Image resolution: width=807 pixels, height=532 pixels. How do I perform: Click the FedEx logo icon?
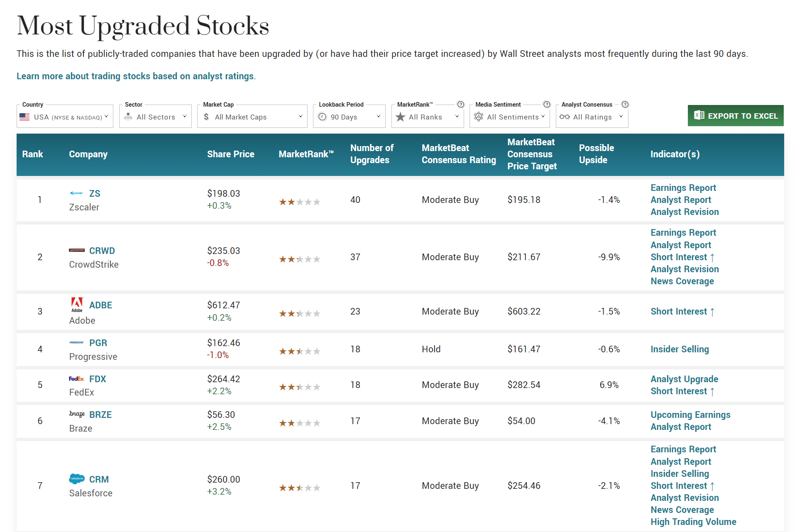click(x=77, y=379)
